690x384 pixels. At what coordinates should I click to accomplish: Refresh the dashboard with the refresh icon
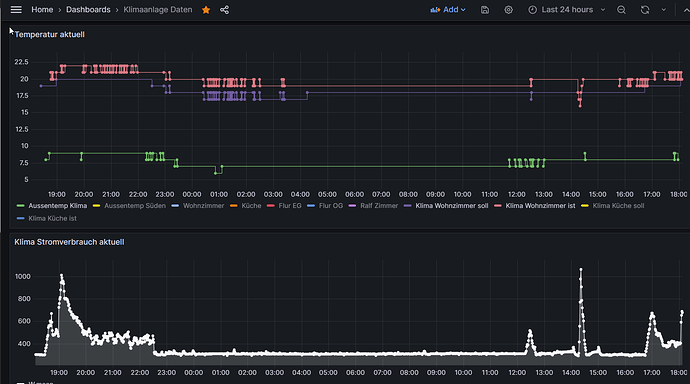tap(645, 10)
